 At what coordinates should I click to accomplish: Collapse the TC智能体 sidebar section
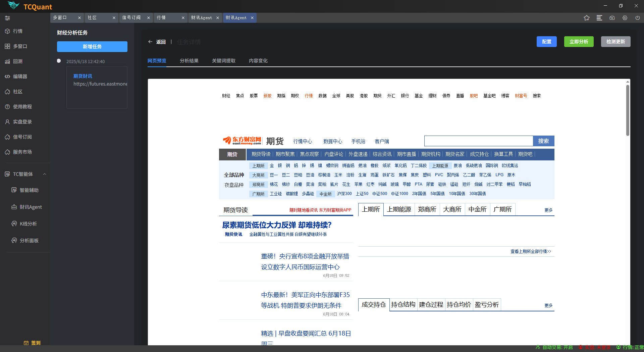(x=45, y=174)
